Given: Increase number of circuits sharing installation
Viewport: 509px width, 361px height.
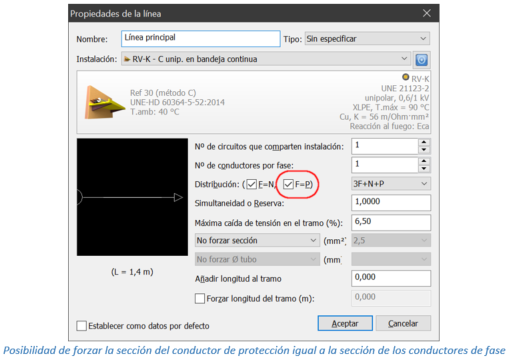Looking at the screenshot, I should tap(424, 142).
